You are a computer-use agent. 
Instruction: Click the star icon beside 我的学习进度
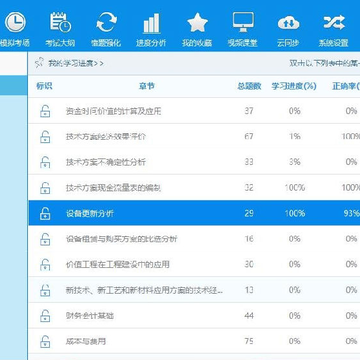[x=39, y=63]
